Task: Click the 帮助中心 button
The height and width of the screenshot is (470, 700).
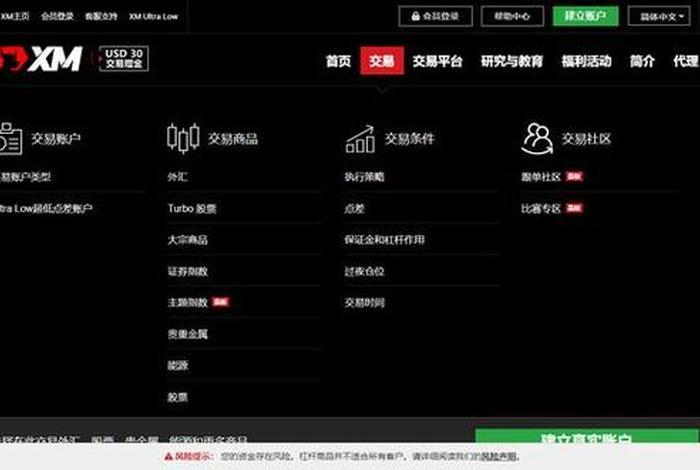Action: pos(512,17)
